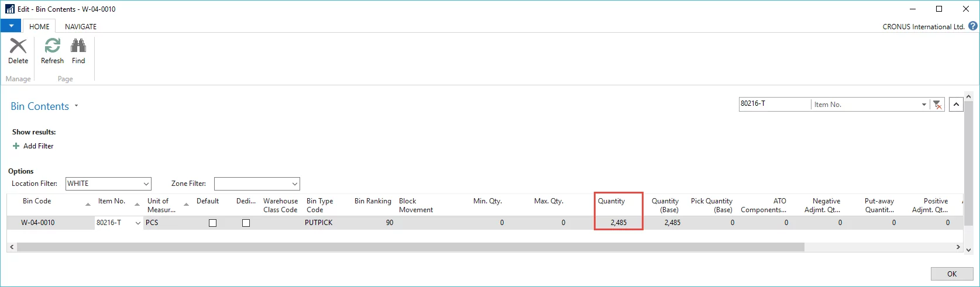Expand the Location Filter dropdown
Image resolution: width=980 pixels, height=287 pixels.
[146, 184]
